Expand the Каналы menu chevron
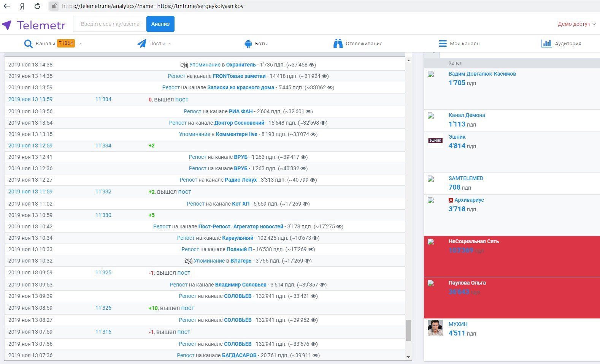Screen dimensions: 600x364 [79, 44]
